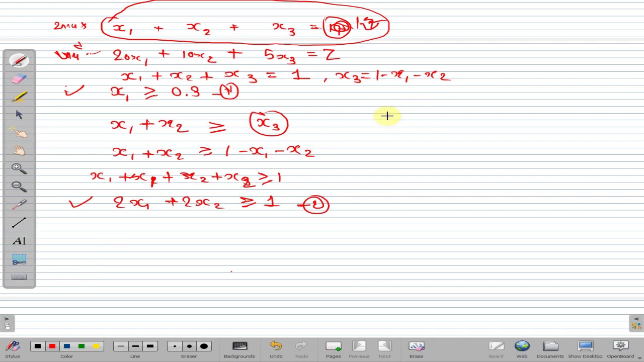Select the Pen tool in the stylus palette
The height and width of the screenshot is (362, 644).
19,60
